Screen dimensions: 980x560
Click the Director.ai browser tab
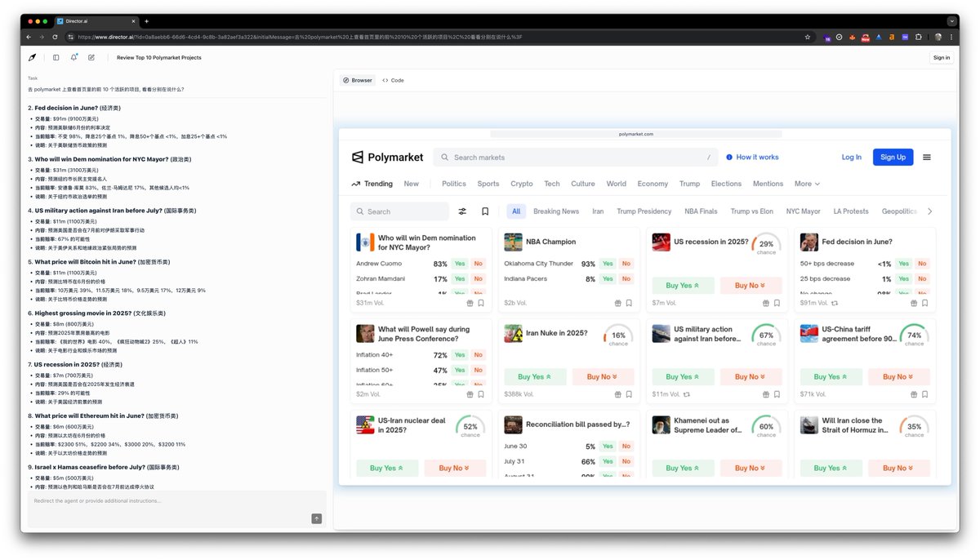pos(96,21)
